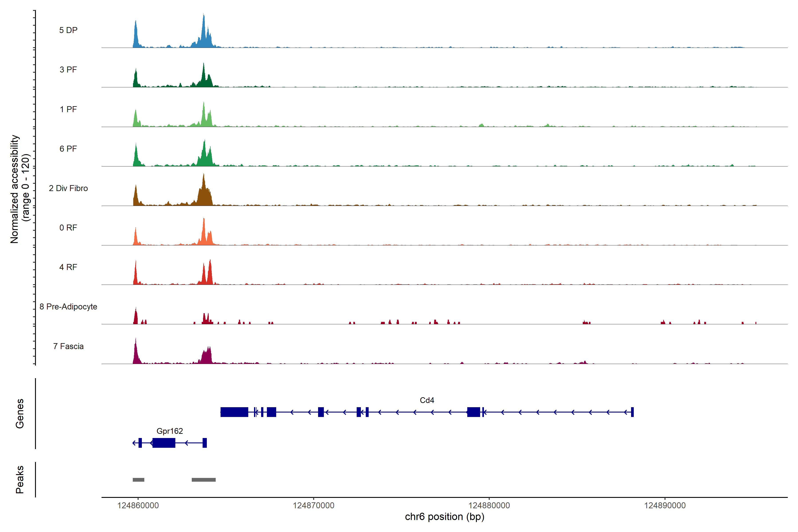Click the Gpr162 gene label
The height and width of the screenshot is (532, 798).
point(170,431)
